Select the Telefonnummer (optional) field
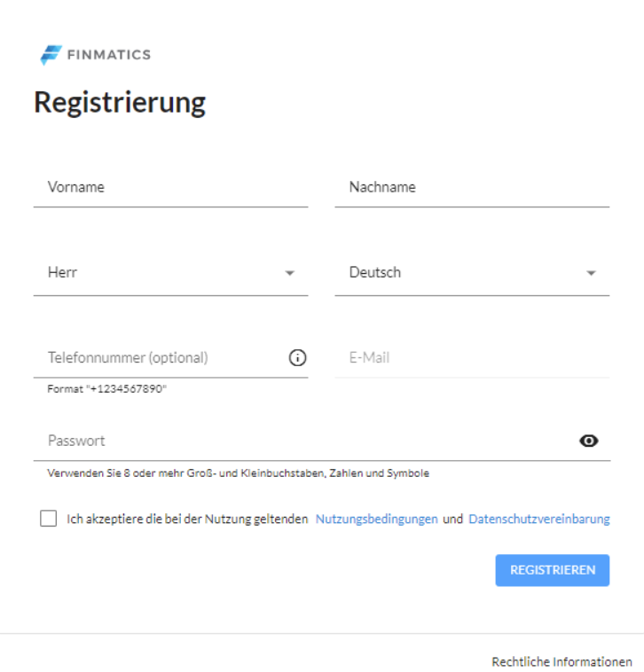 (161, 357)
